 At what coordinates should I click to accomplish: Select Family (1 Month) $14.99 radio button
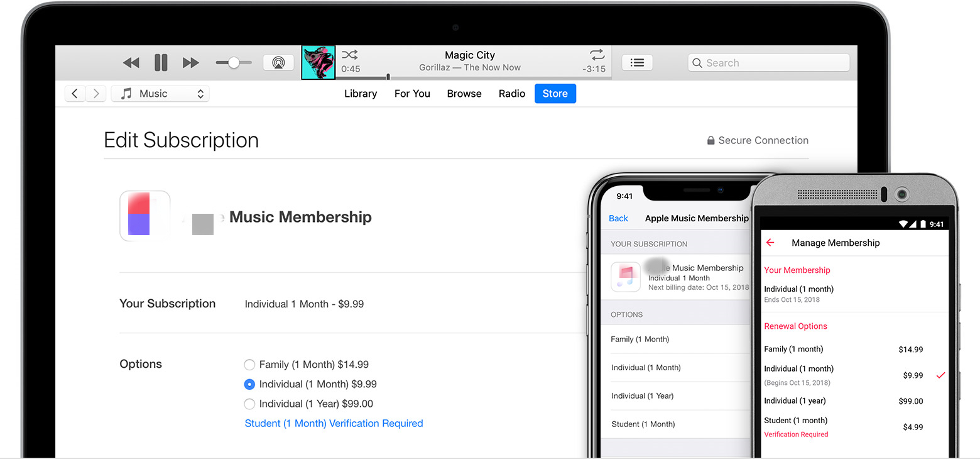coord(249,365)
